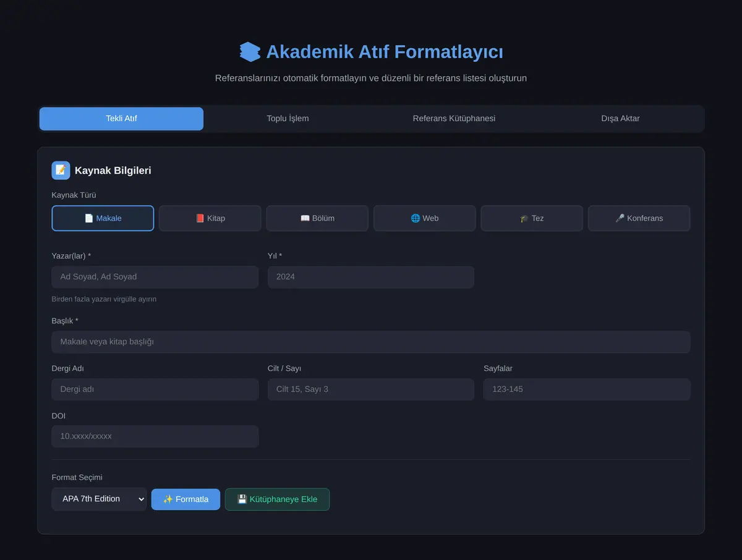Click into the Başlık input field
The height and width of the screenshot is (560, 742).
(x=371, y=342)
